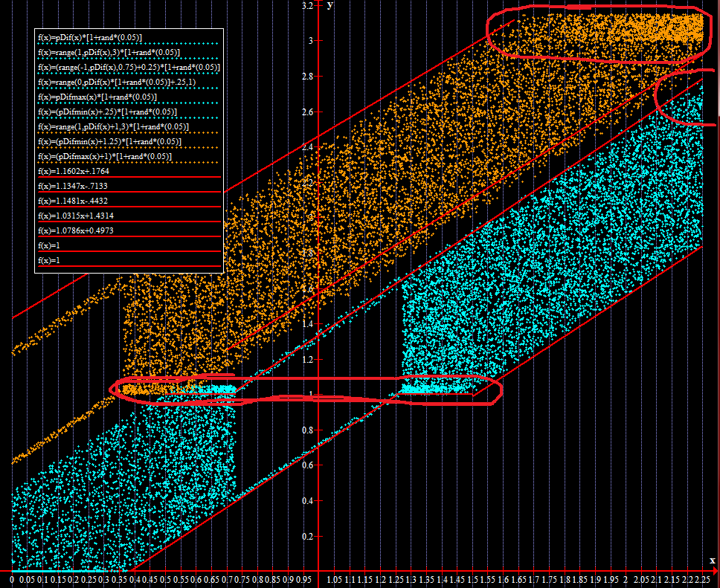Click the x axis label
720x588 pixels.
coord(713,560)
